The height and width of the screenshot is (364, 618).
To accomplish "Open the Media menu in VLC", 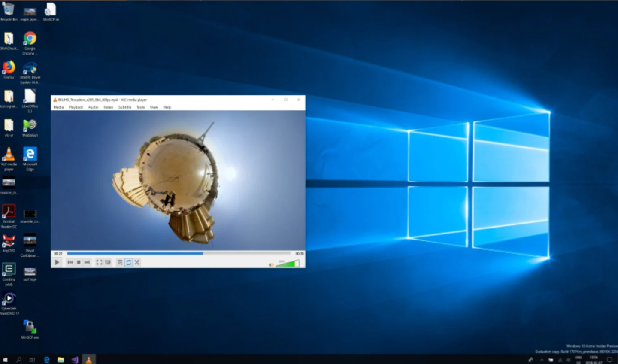I will 59,107.
